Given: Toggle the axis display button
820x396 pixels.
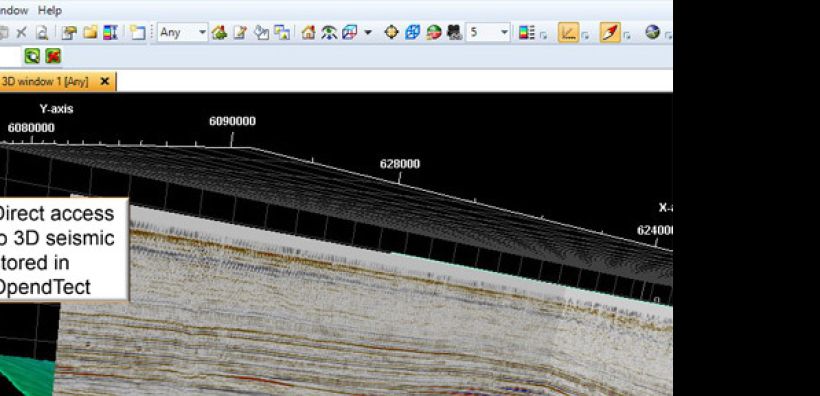Looking at the screenshot, I should point(568,33).
